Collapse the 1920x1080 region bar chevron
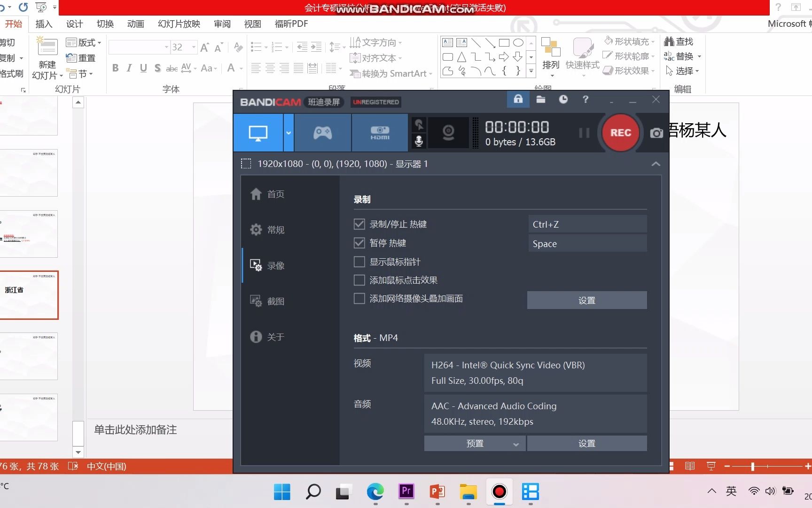812x508 pixels. [x=656, y=164]
